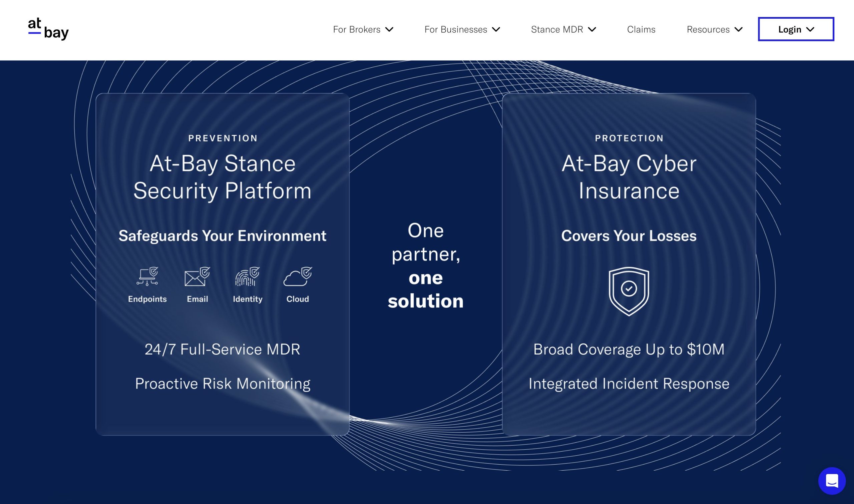The height and width of the screenshot is (504, 854).
Task: Click the Identity label
Action: tap(248, 299)
